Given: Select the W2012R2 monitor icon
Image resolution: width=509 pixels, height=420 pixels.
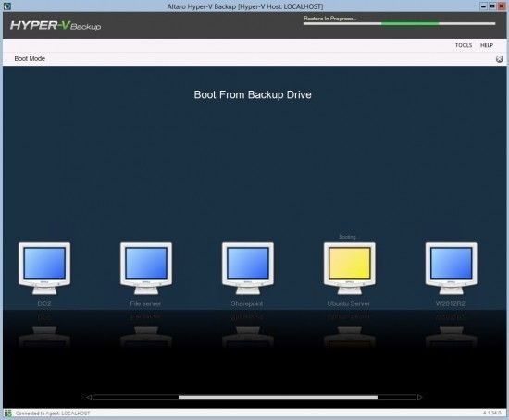Looking at the screenshot, I should (452, 268).
